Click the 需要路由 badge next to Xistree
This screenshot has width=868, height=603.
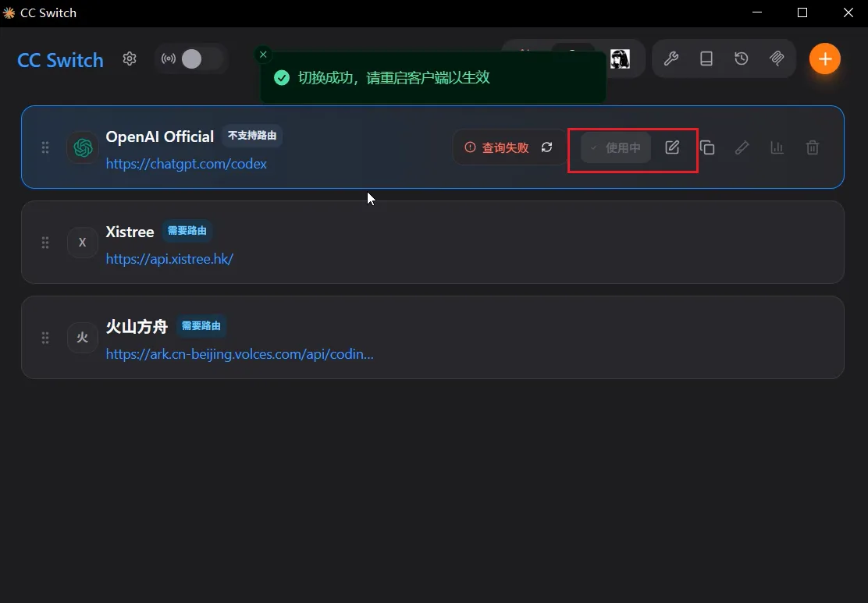(x=187, y=231)
